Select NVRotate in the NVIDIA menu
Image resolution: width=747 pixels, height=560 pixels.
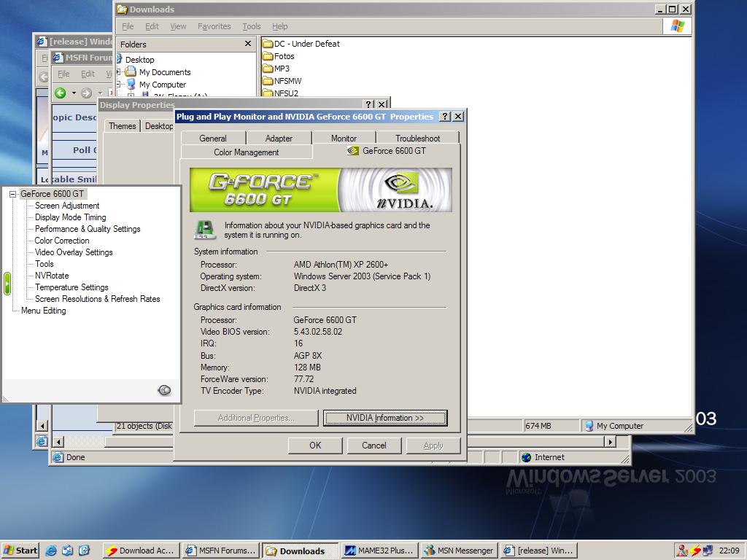(52, 276)
